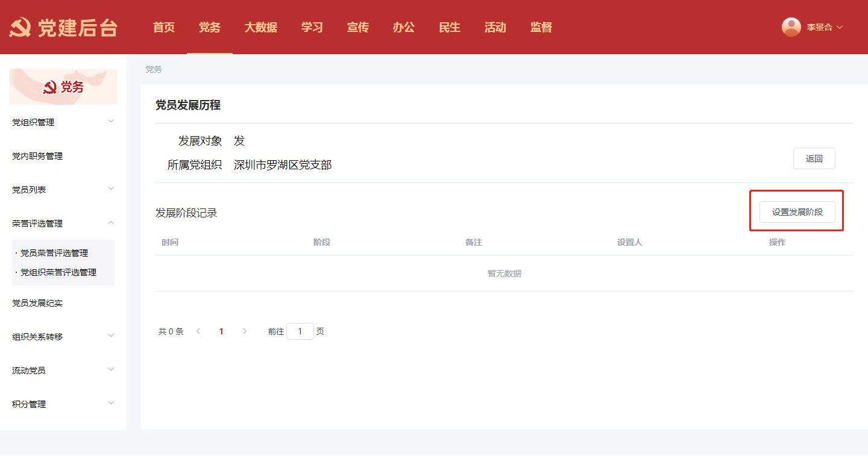
Task: Click the previous page arrow in pagination
Action: pos(198,331)
